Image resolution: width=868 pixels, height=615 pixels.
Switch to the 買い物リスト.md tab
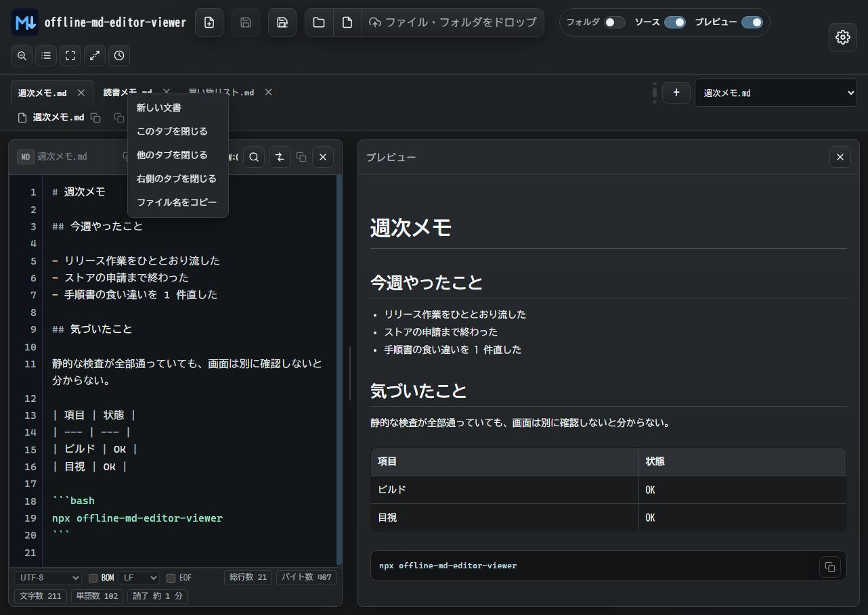coord(221,93)
